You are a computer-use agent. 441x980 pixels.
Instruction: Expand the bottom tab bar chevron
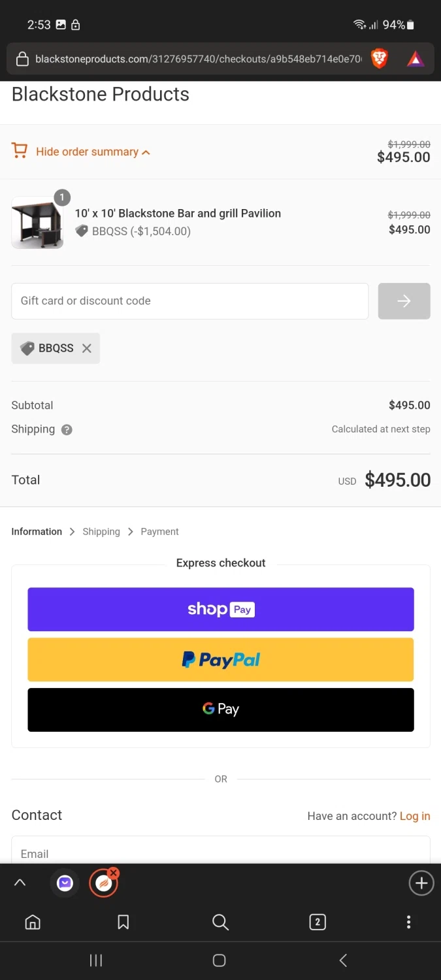20,883
